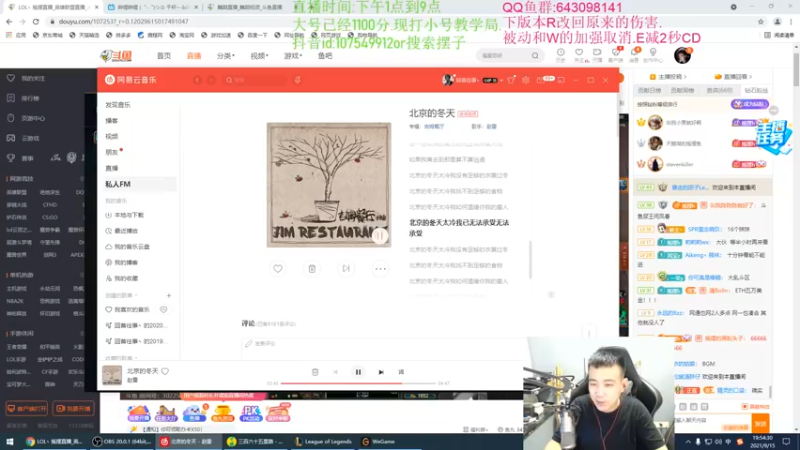The image size is (800, 450).
Task: Toggle lyrics display button in bottom player bar
Action: (x=401, y=372)
